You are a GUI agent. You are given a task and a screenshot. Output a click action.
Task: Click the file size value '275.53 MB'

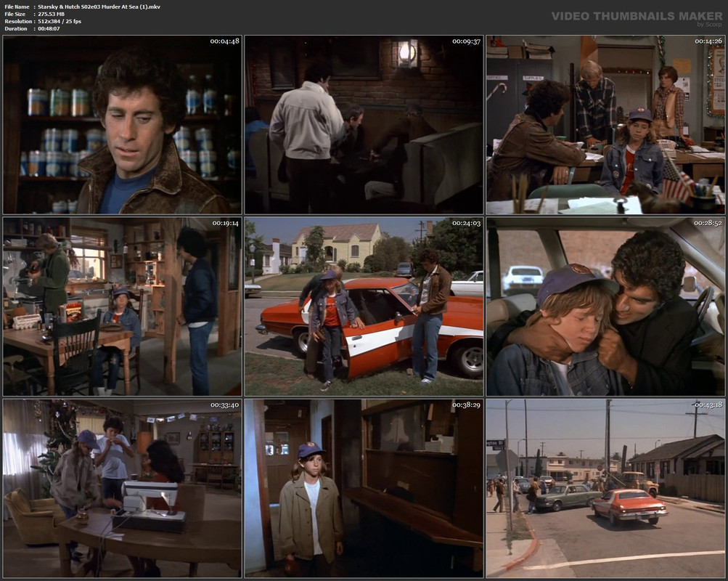(x=51, y=14)
